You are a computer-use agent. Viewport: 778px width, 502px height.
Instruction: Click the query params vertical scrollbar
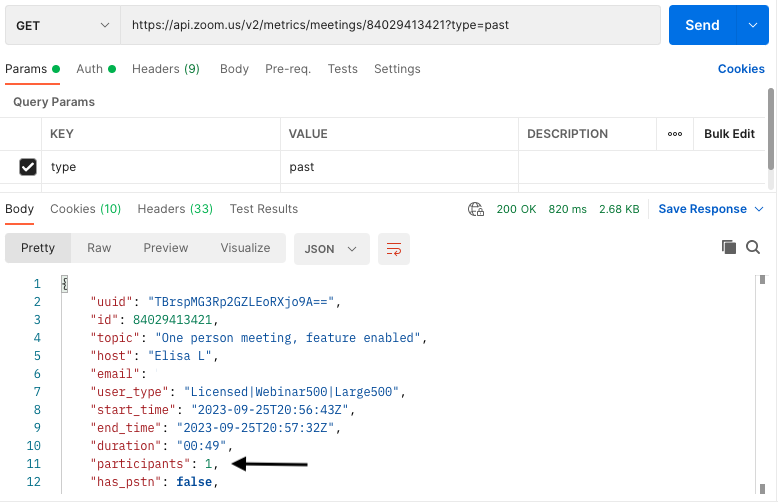tap(771, 130)
